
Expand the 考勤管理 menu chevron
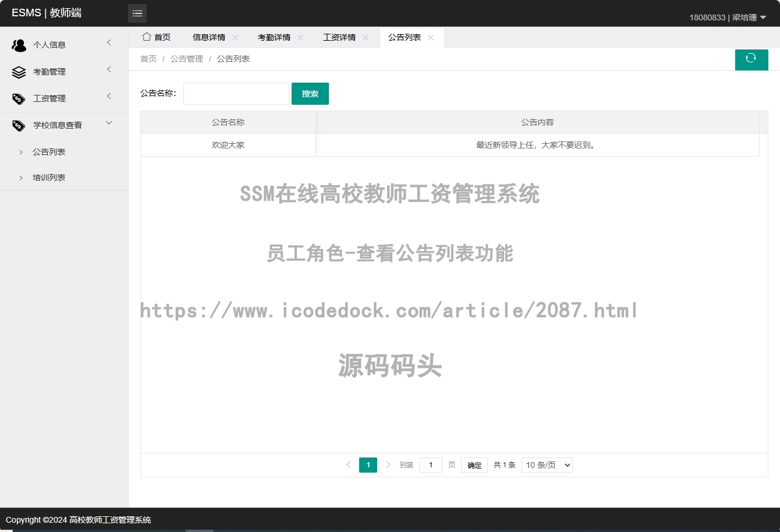point(109,69)
